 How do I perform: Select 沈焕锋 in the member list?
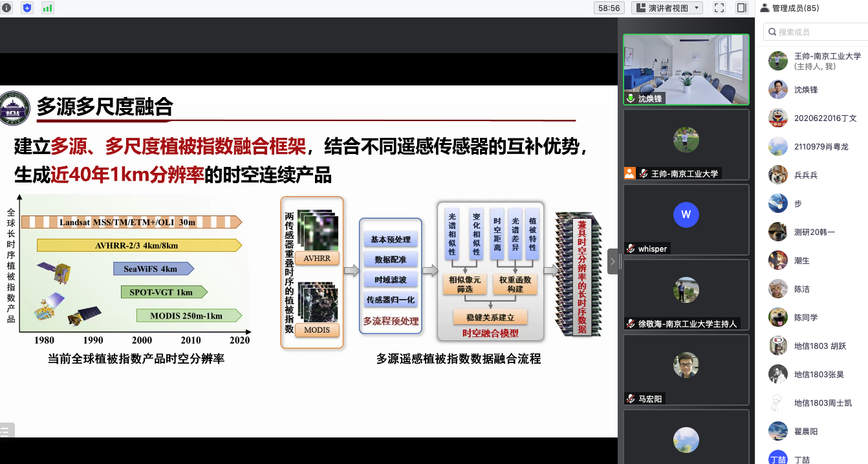click(x=806, y=89)
